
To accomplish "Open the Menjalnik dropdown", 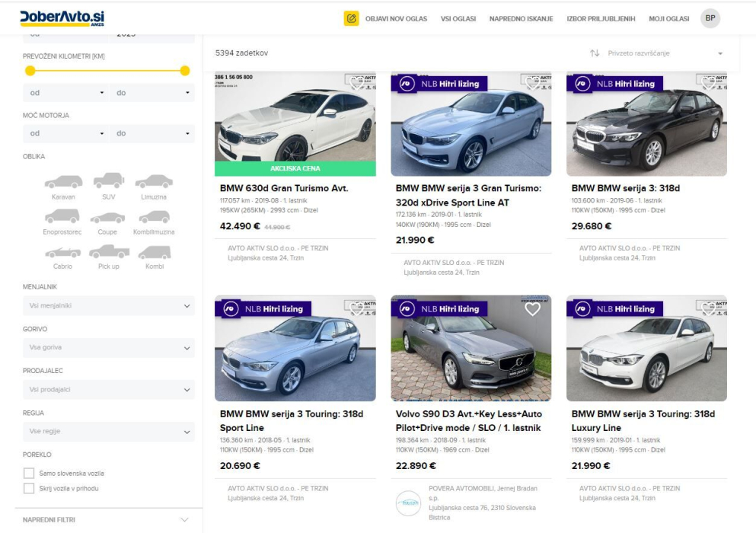I will coord(108,306).
